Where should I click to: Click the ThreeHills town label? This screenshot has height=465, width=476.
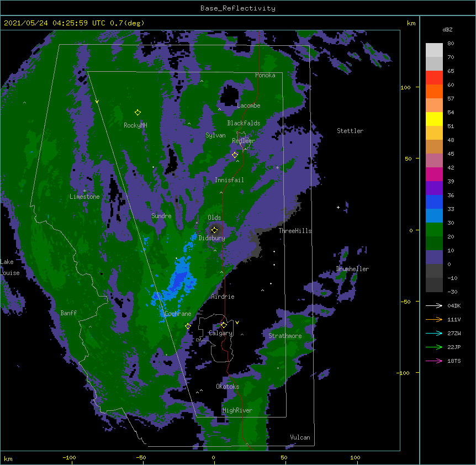pos(295,231)
